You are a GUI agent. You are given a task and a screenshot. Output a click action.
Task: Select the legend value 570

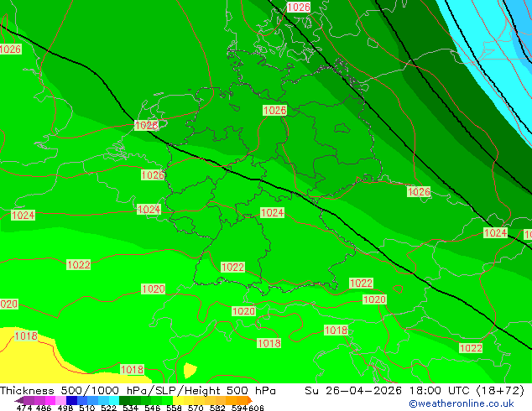pyautogui.click(x=196, y=408)
